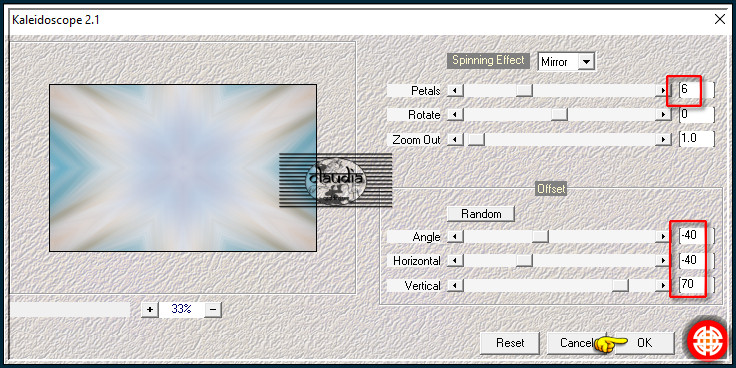This screenshot has height=368, width=736.
Task: Click the Petals value field
Action: [x=697, y=90]
